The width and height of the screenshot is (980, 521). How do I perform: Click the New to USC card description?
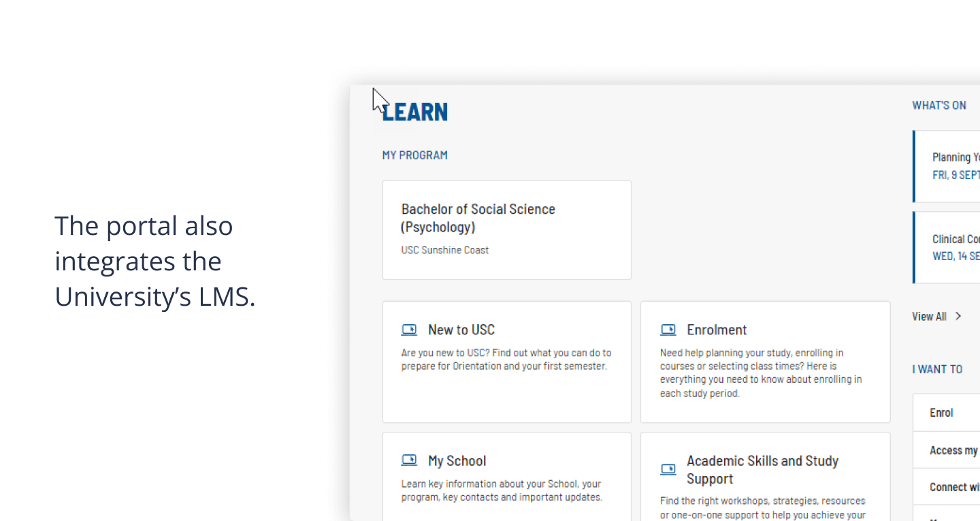click(x=506, y=360)
